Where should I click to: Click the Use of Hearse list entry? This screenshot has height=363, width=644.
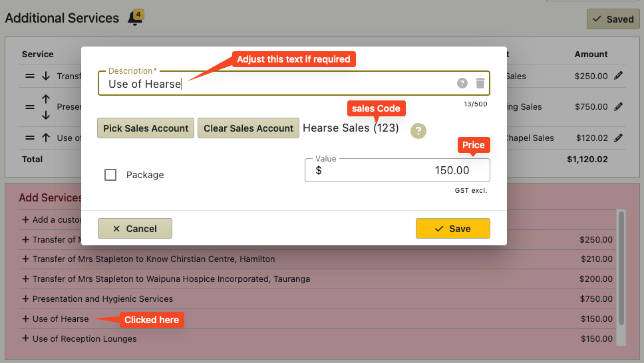(x=61, y=318)
